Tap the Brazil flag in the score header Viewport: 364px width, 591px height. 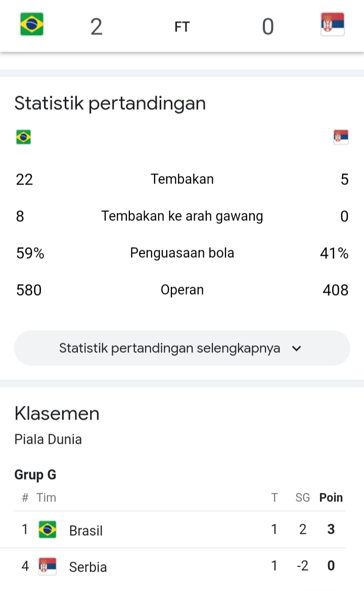click(32, 24)
